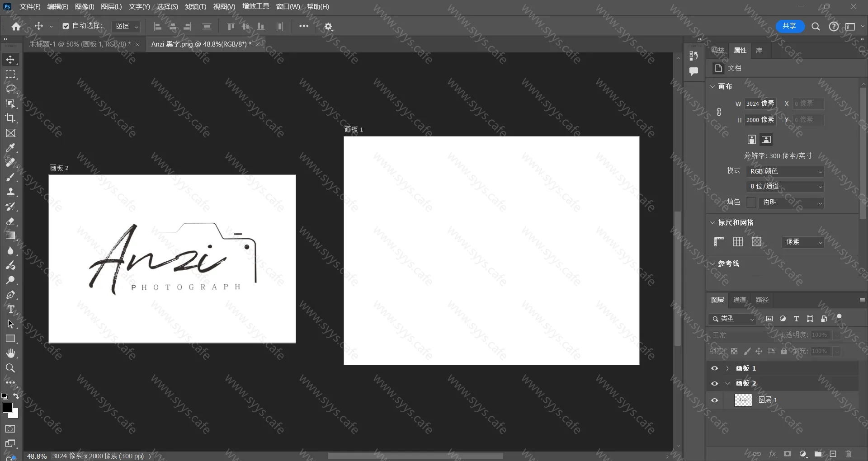Show the rulers icon in Properties
Image resolution: width=868 pixels, height=461 pixels.
click(719, 242)
